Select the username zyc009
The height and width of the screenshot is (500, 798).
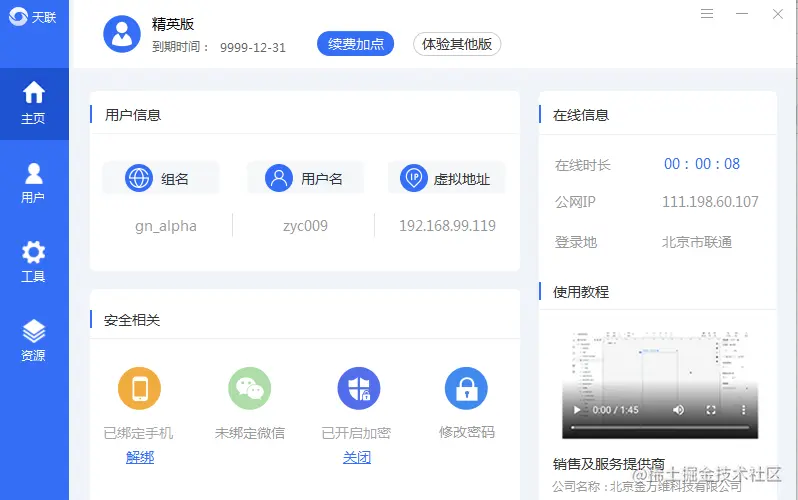tap(305, 226)
